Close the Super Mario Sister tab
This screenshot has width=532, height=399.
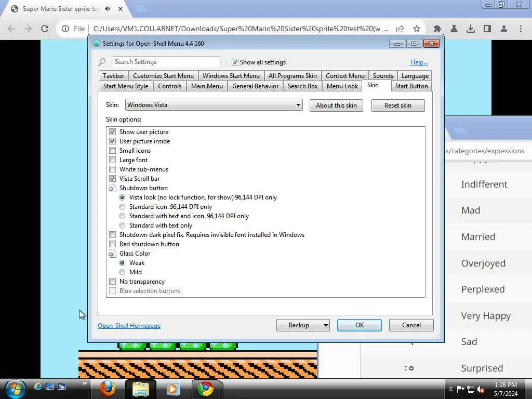click(121, 9)
